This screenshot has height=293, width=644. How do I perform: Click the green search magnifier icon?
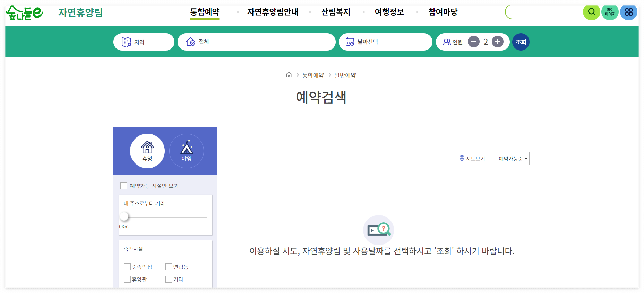pos(592,12)
